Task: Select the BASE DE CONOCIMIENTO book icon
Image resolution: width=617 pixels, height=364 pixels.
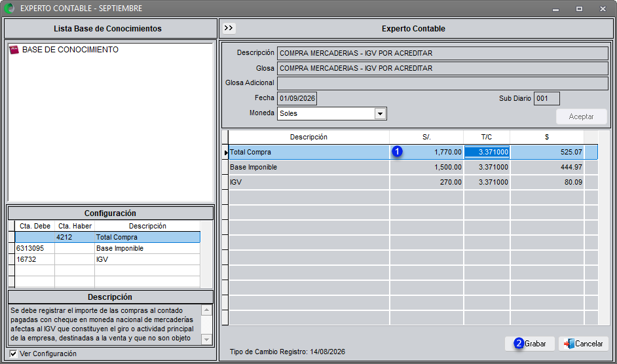Action: (14, 50)
